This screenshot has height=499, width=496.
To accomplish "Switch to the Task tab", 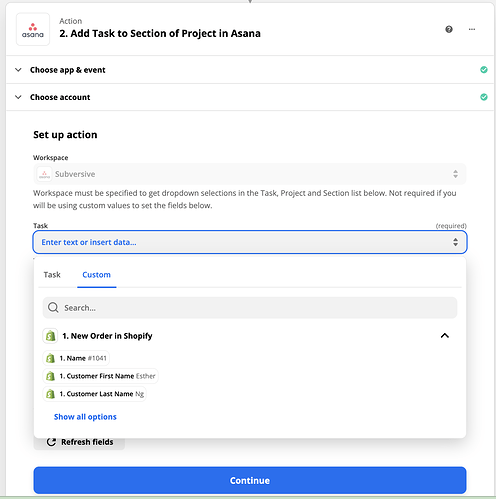I will coord(52,275).
